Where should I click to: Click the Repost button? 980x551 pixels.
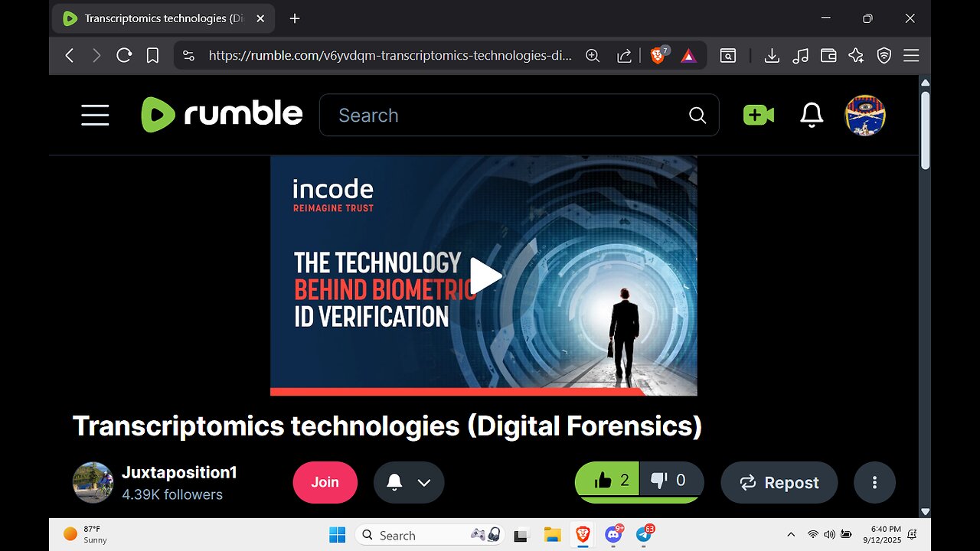click(x=779, y=482)
